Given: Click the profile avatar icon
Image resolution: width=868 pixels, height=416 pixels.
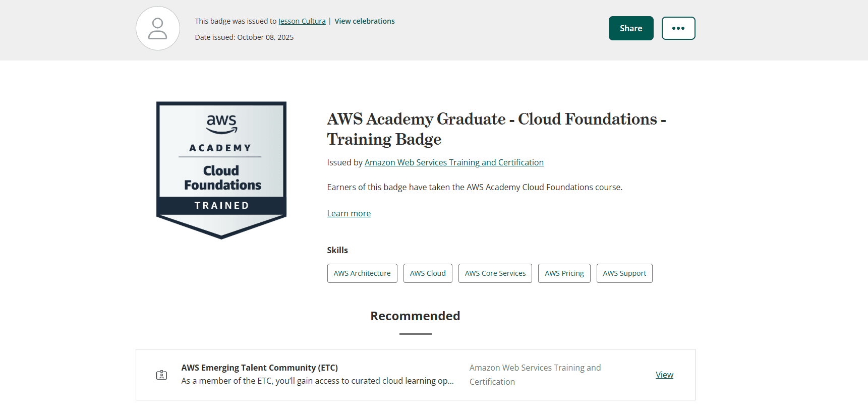Looking at the screenshot, I should tap(157, 28).
